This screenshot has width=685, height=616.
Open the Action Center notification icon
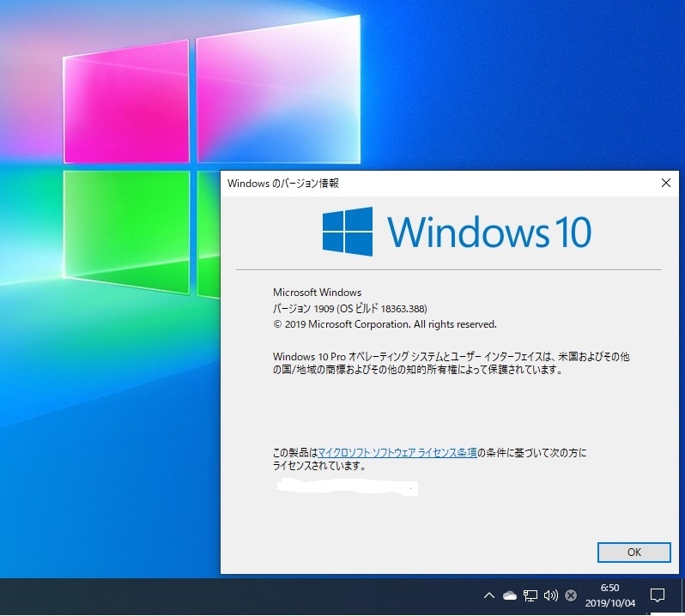pos(657,595)
